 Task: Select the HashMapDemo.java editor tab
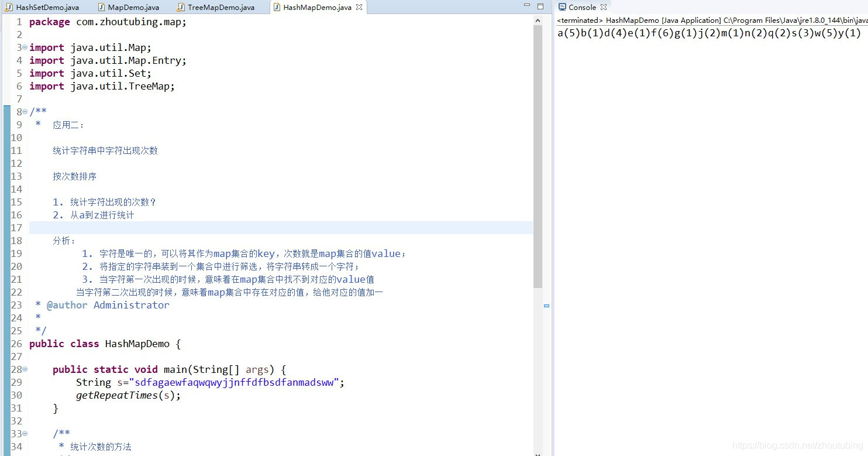coord(317,7)
